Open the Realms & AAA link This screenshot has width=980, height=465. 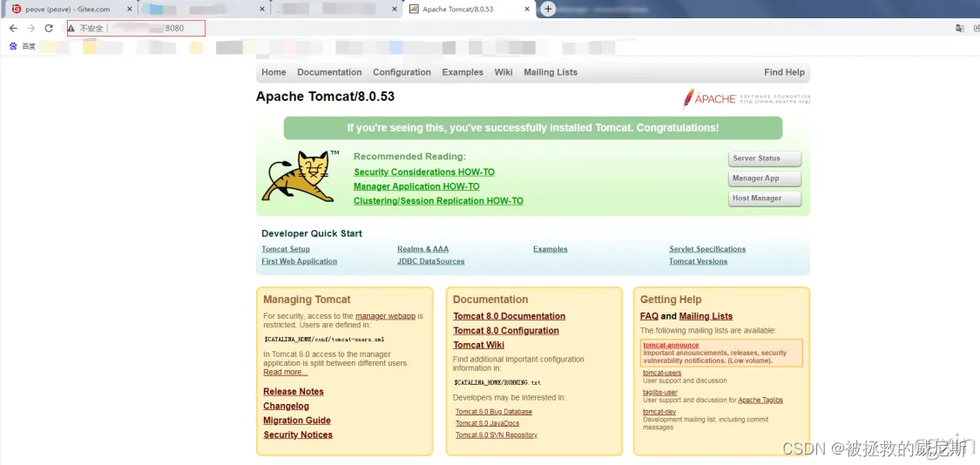(x=423, y=249)
